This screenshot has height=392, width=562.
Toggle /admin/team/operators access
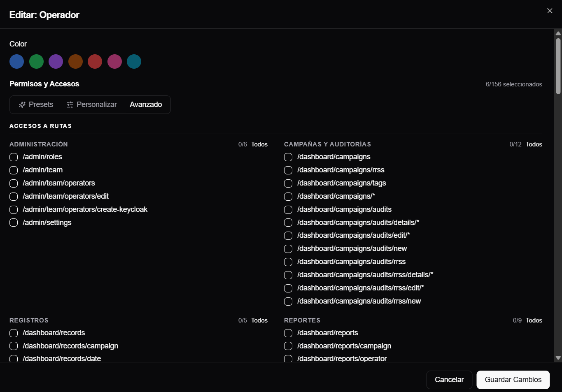(x=14, y=183)
